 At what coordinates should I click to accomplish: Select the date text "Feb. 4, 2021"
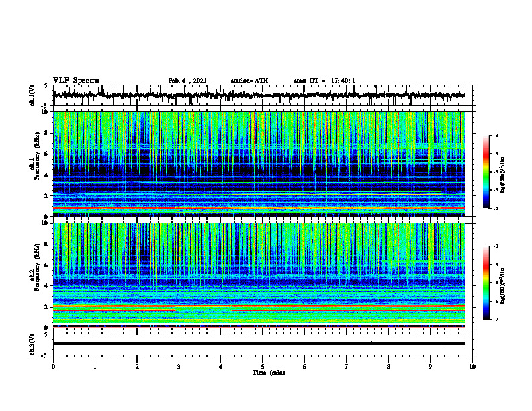pos(187,81)
